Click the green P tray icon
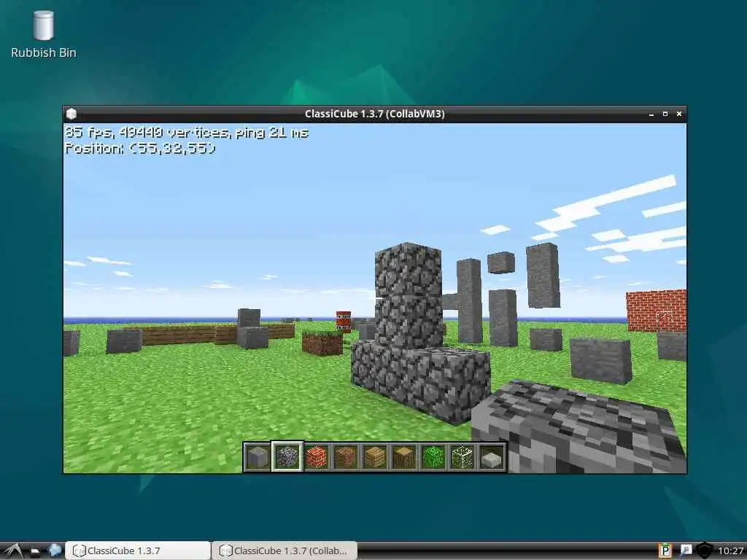This screenshot has height=560, width=747. (x=665, y=551)
